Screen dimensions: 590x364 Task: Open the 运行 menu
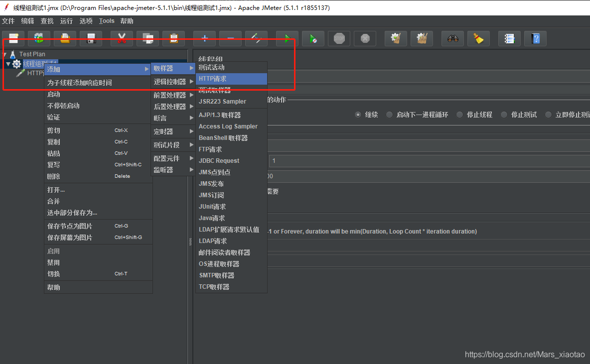pos(66,21)
